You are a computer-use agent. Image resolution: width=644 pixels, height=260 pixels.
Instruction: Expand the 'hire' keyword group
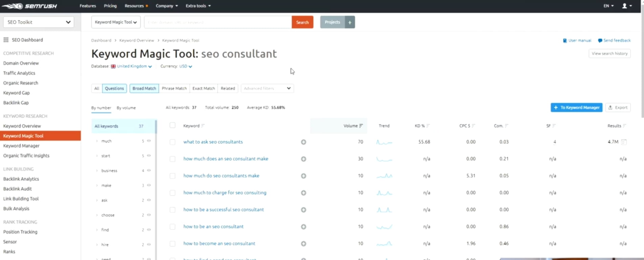point(97,244)
